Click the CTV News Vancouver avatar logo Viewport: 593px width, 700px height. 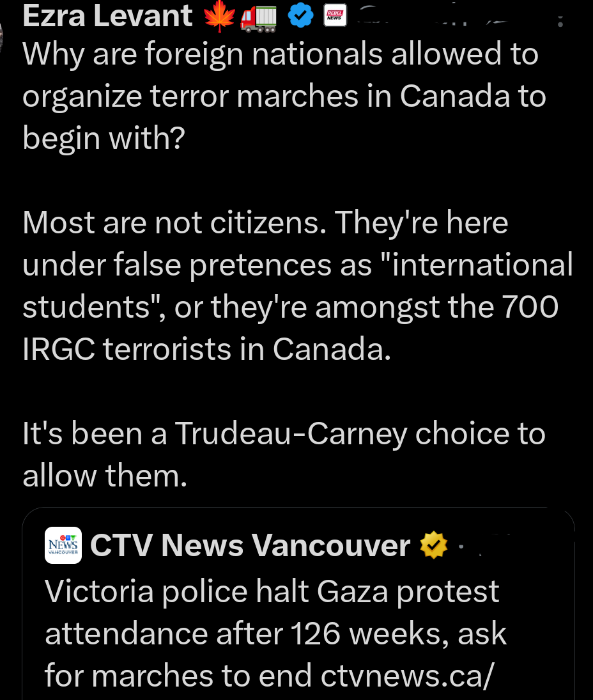[63, 545]
